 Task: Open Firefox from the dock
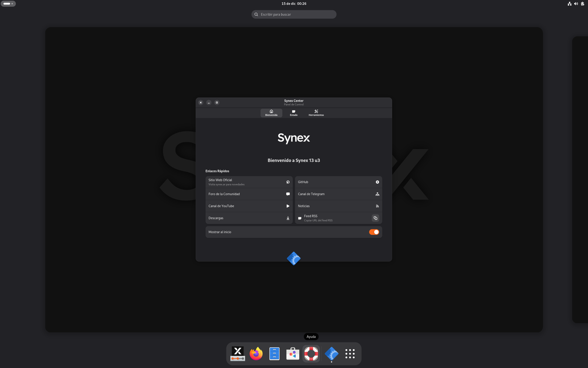(x=256, y=354)
